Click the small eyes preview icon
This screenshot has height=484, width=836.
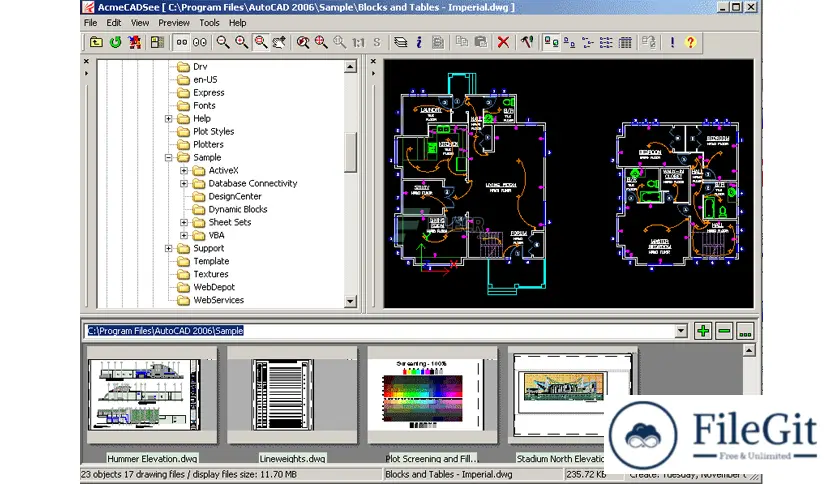click(x=182, y=42)
